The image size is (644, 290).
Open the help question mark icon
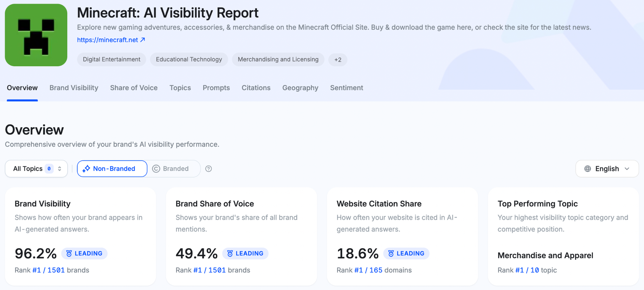[x=208, y=168]
